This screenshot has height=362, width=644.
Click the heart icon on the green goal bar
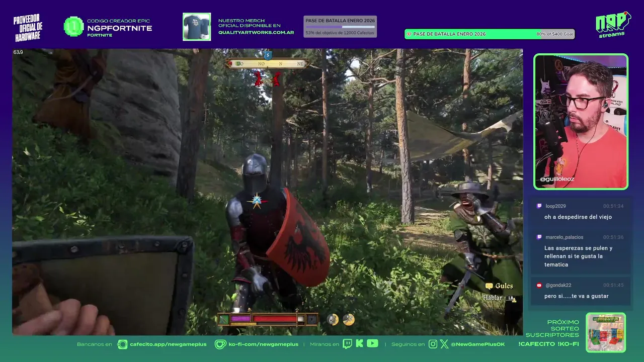(409, 34)
